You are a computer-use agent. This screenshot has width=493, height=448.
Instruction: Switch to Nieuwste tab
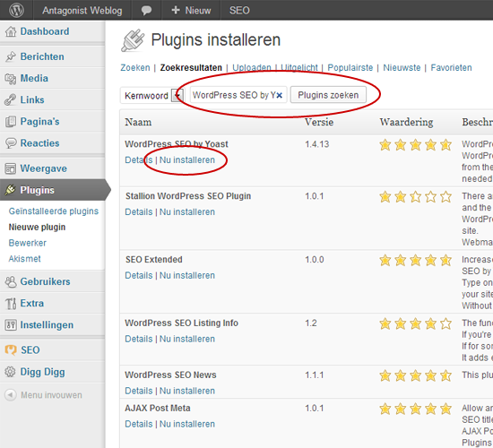pyautogui.click(x=402, y=67)
